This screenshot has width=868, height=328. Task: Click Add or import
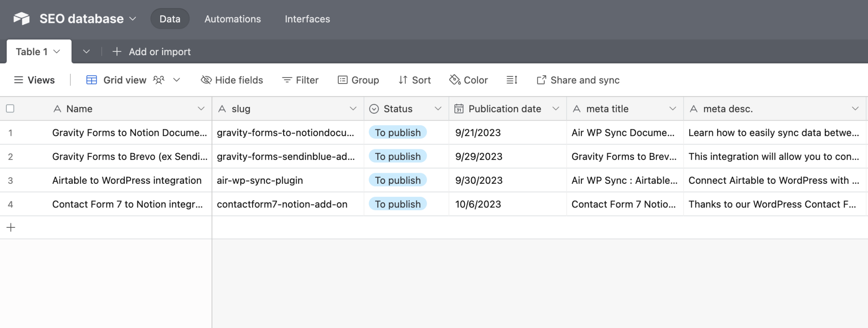pyautogui.click(x=160, y=52)
